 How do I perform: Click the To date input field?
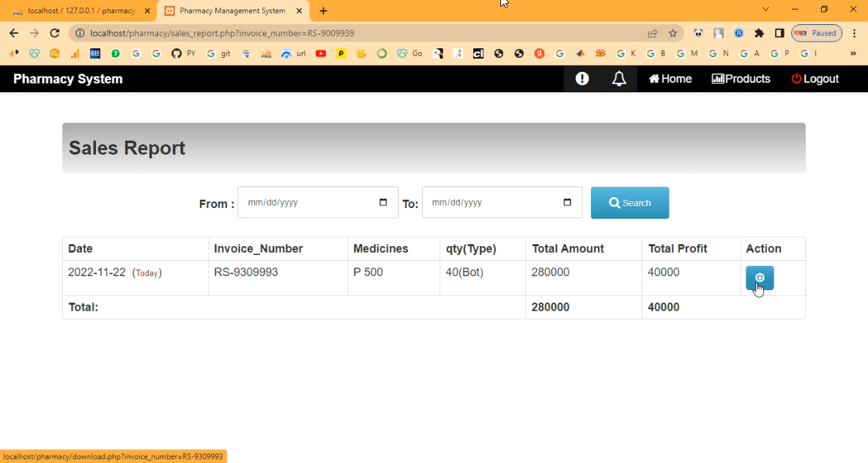pos(491,203)
